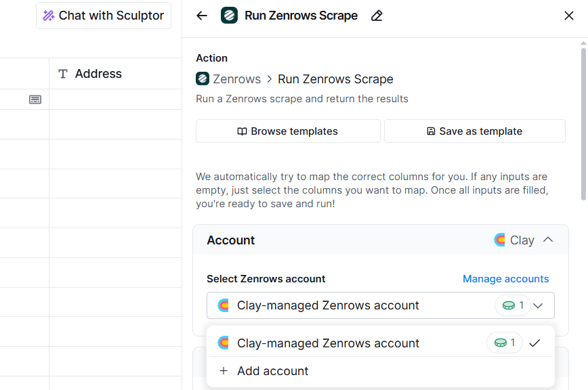Click the Zenrows icon in the breadcrumb
Screen dimensions: 588x390
coord(203,79)
